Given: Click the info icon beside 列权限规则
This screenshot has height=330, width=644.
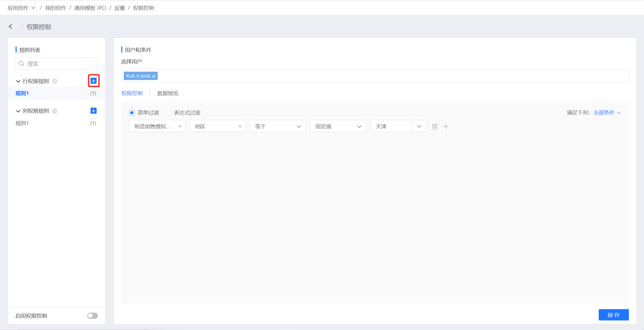Looking at the screenshot, I should tap(55, 111).
